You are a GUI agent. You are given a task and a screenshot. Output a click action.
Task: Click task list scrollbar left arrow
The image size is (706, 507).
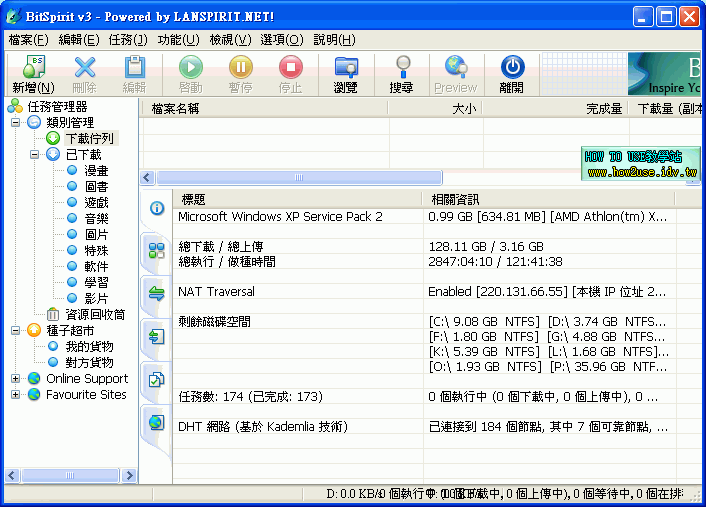pyautogui.click(x=147, y=177)
